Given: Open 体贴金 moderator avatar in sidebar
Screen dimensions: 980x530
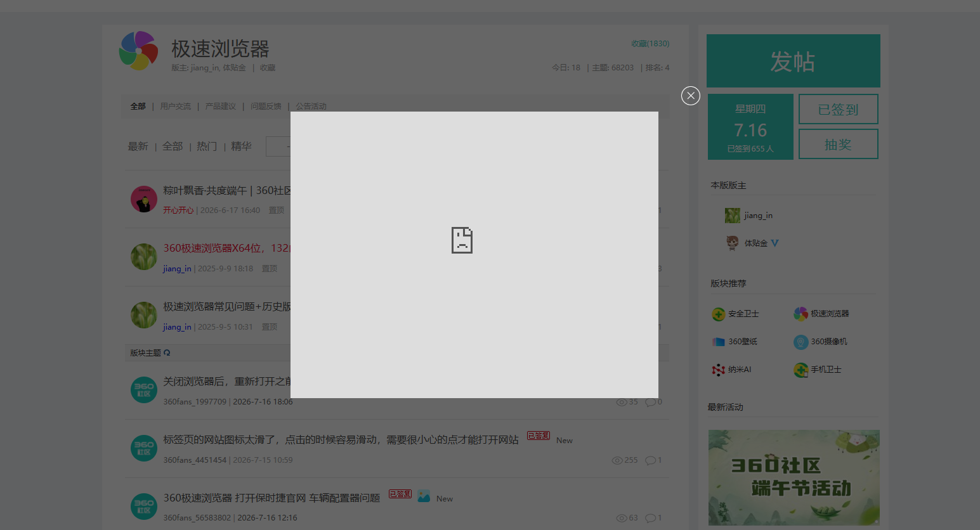Looking at the screenshot, I should 733,243.
